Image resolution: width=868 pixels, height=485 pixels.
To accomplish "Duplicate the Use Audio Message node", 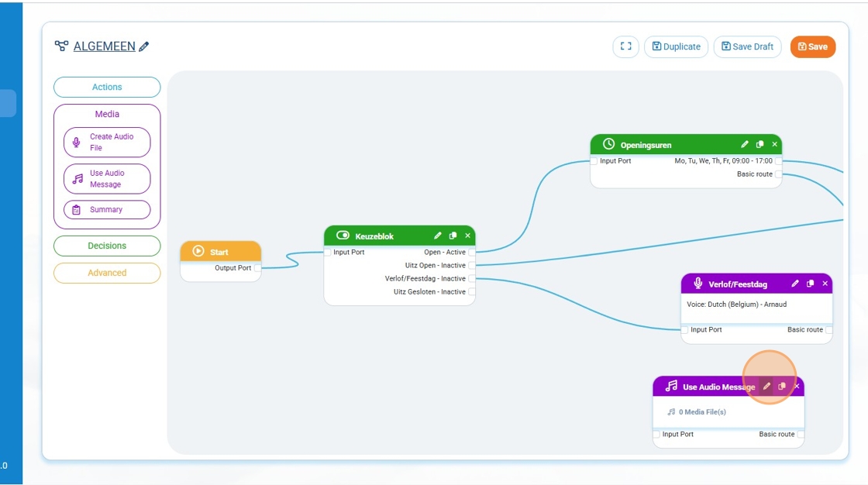I will click(781, 387).
